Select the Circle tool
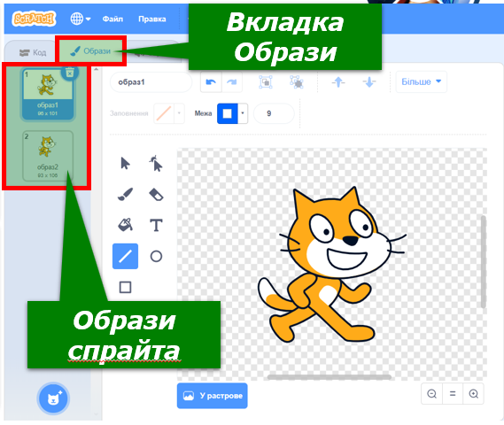Viewport: 504px width, 425px height. 156,256
